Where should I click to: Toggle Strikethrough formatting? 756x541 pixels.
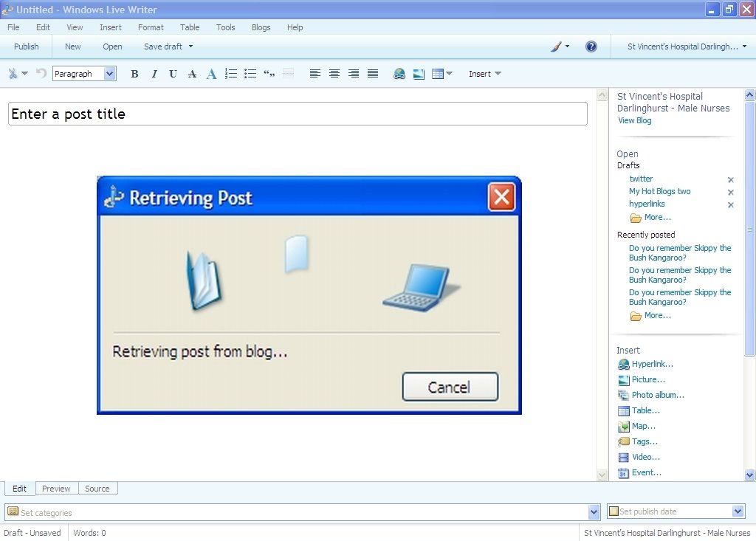point(192,74)
